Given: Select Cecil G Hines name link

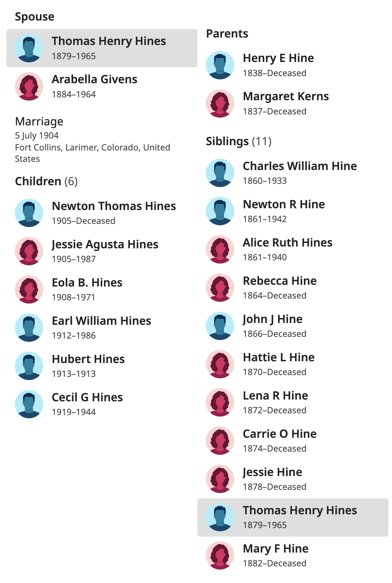Looking at the screenshot, I should point(87,397).
